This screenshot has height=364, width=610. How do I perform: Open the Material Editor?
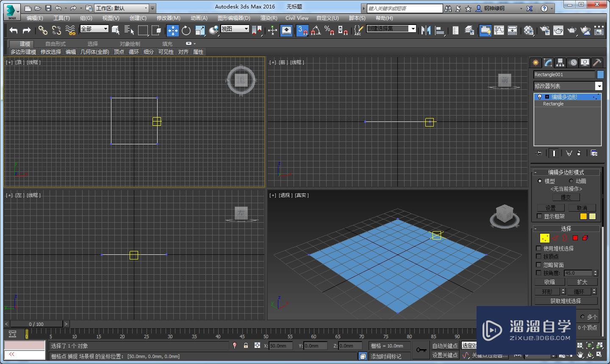pos(529,30)
